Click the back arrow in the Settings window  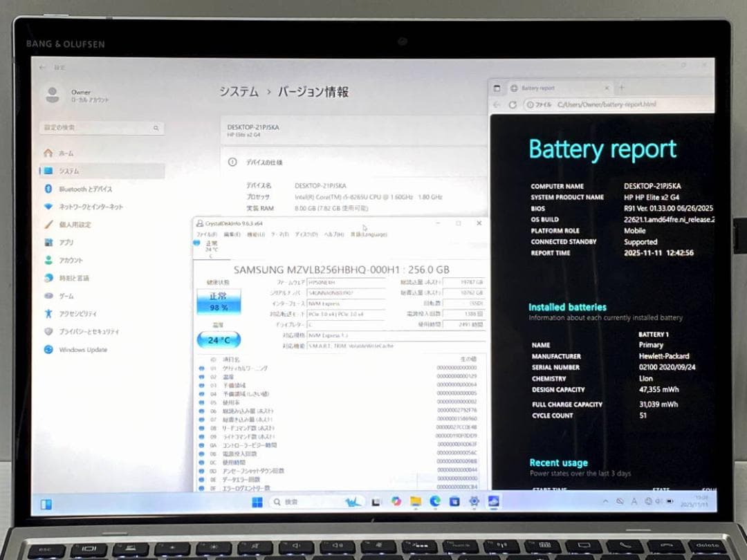[x=41, y=66]
